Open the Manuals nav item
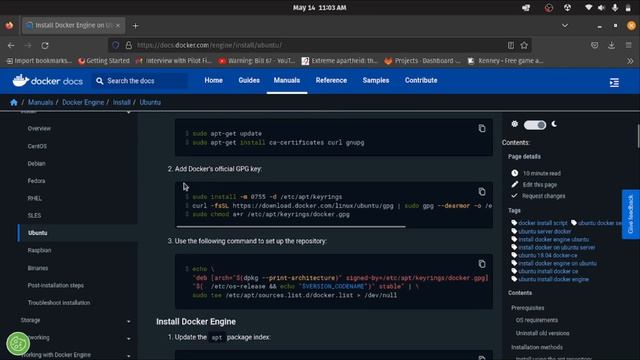 coord(287,80)
